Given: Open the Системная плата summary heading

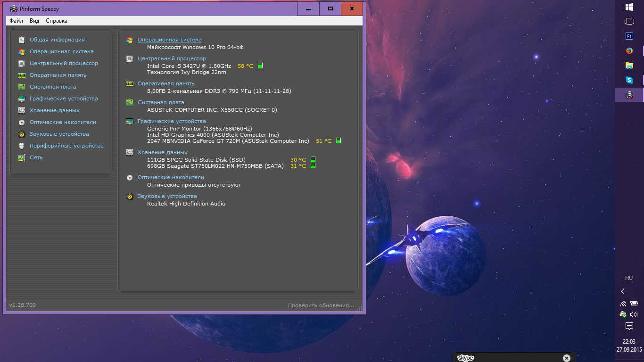Looking at the screenshot, I should pos(161,102).
